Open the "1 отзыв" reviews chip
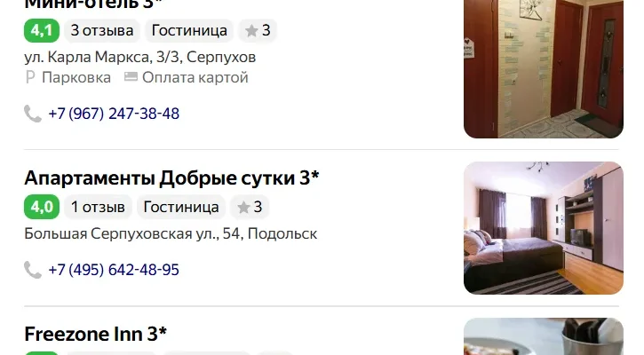 99,207
